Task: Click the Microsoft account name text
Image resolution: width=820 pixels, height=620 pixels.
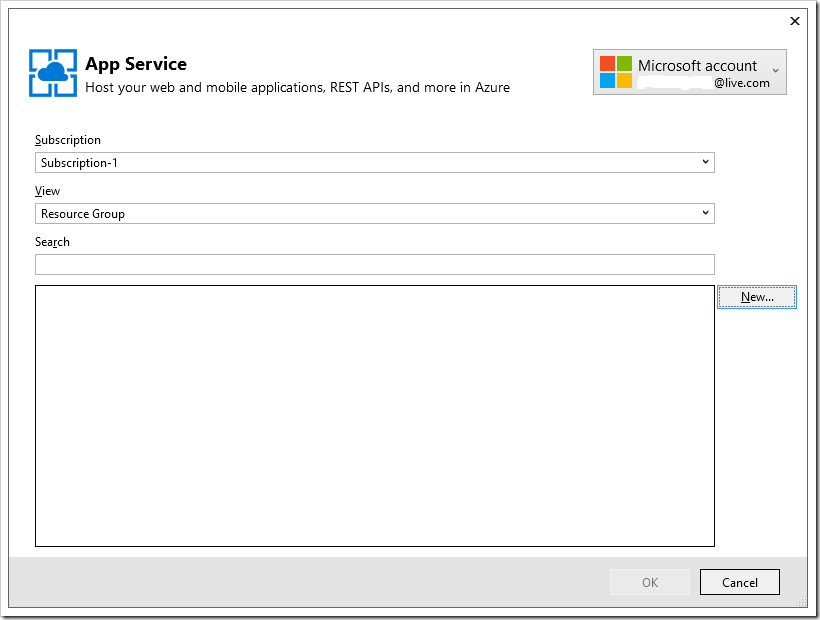Action: tap(697, 66)
